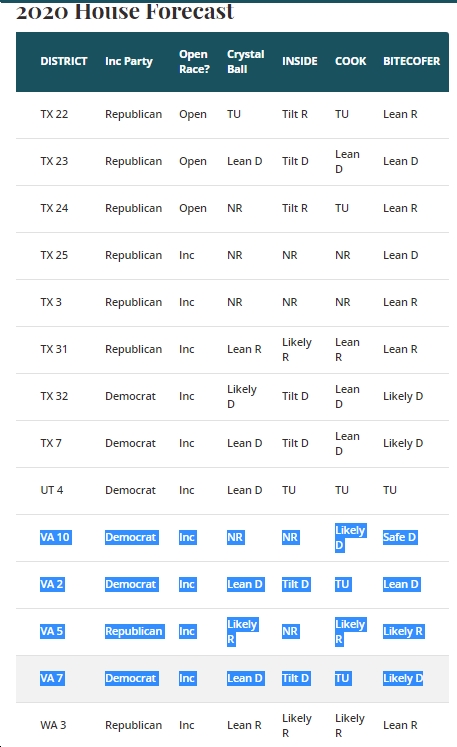Click Safe D rating in VA 10 row
Image resolution: width=457 pixels, height=747 pixels.
pos(400,537)
